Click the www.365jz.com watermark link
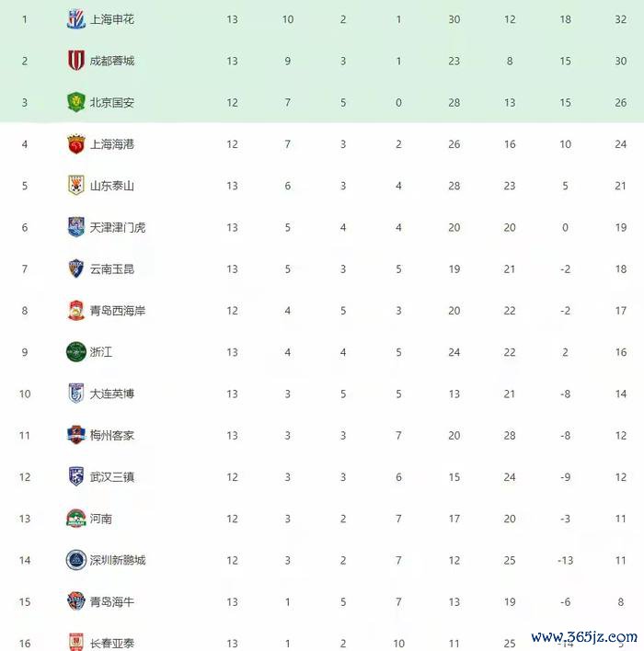The image size is (644, 651). coord(584,636)
